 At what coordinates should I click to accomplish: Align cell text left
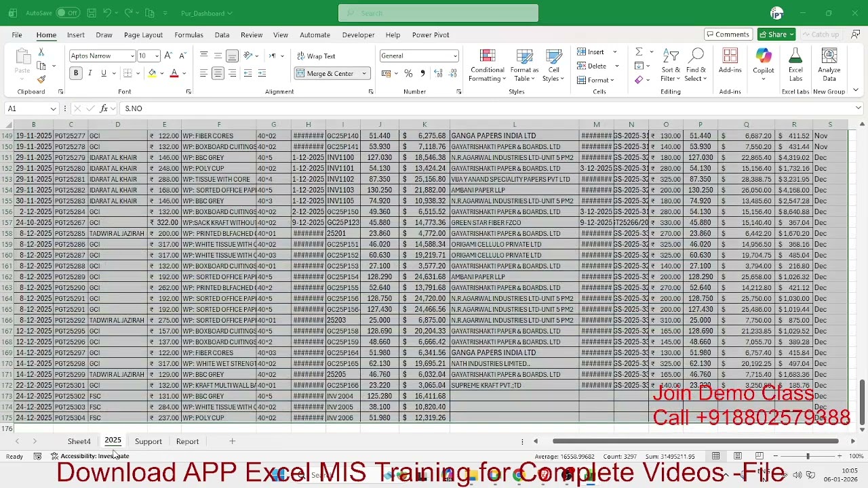(203, 73)
